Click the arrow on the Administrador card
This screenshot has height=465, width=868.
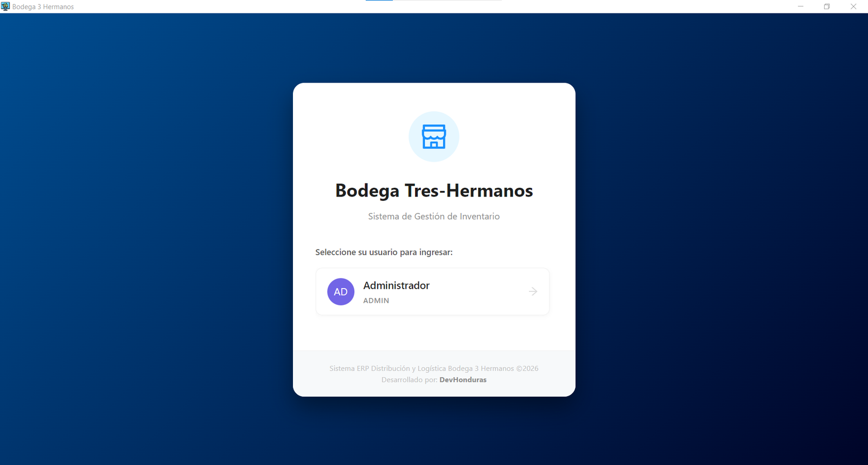533,291
